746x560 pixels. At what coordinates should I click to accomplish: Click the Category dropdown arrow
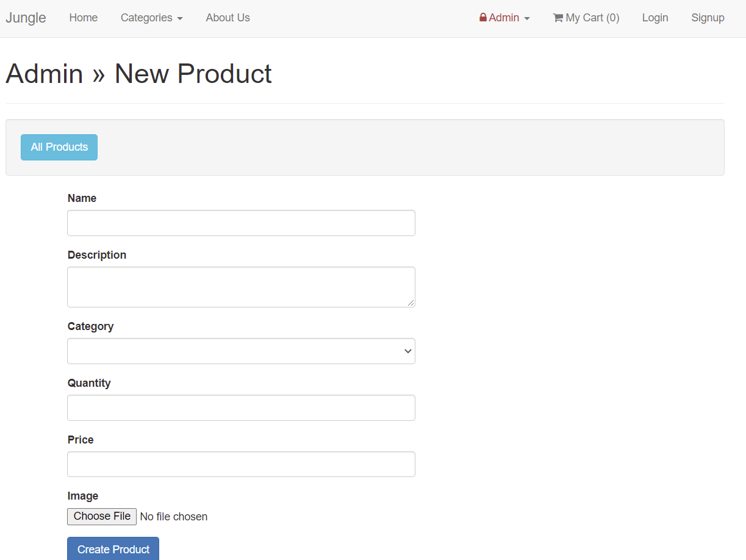(407, 351)
